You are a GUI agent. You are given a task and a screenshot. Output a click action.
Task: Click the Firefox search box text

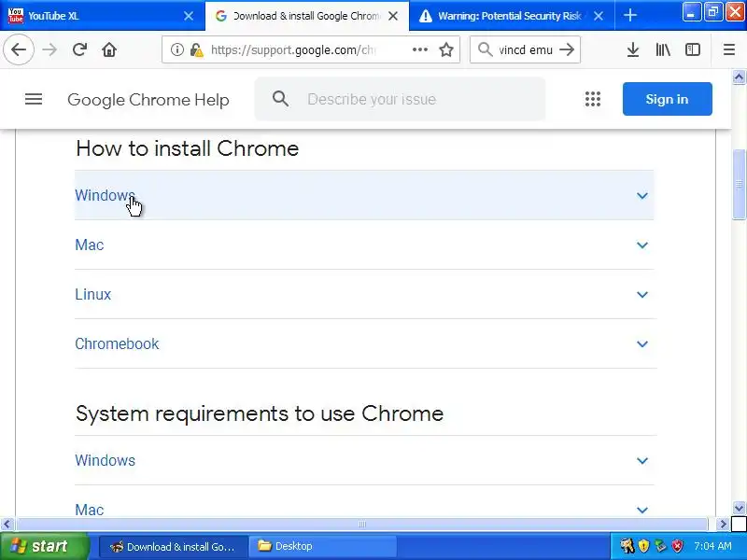525,49
